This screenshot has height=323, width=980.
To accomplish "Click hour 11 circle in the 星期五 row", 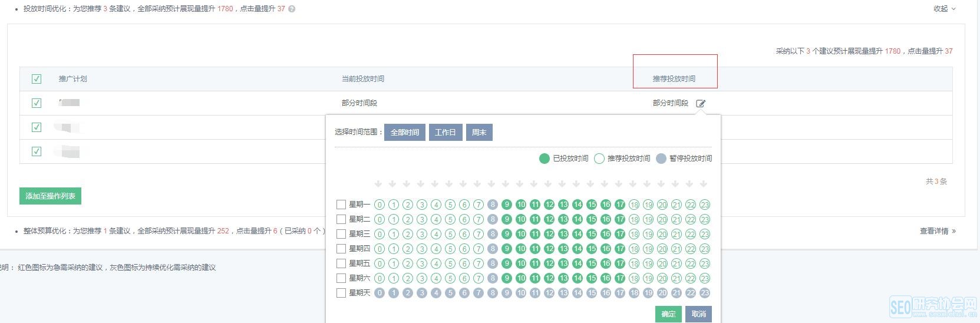I will click(x=535, y=263).
